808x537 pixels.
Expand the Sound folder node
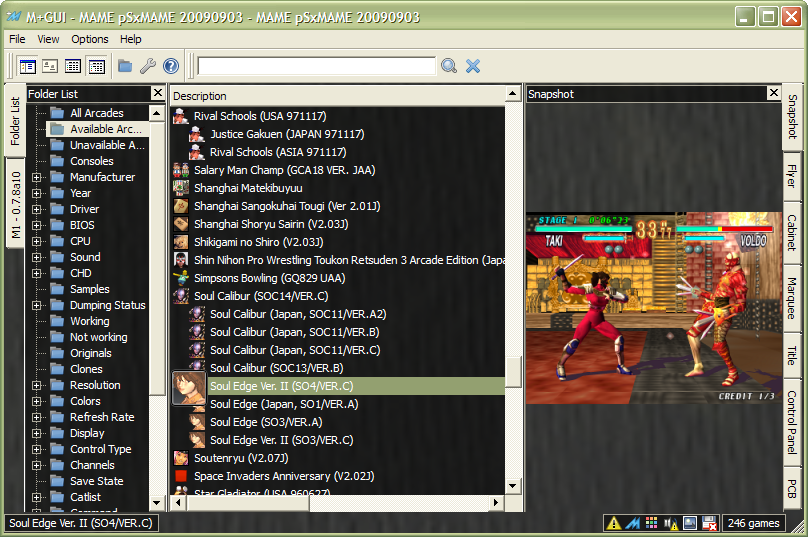pos(36,257)
